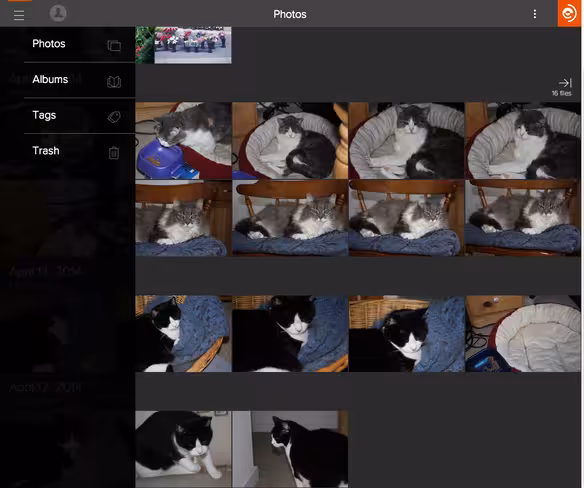Image resolution: width=584 pixels, height=488 pixels.
Task: Open the flower pots thumbnail
Action: point(193,45)
